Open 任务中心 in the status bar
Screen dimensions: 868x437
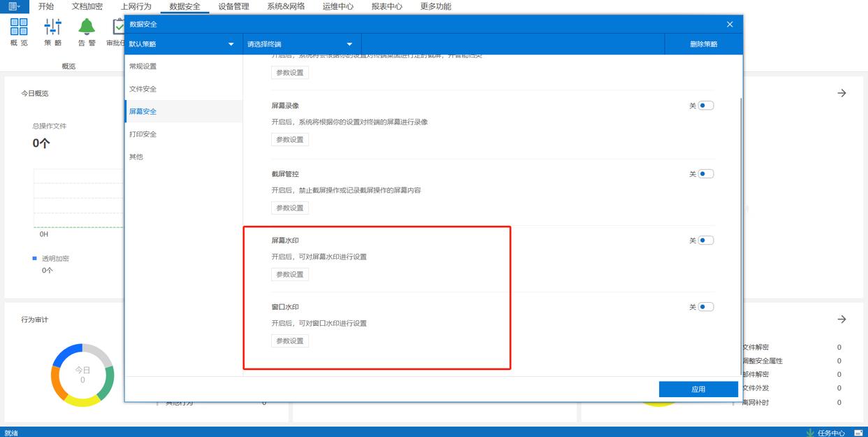[826, 433]
